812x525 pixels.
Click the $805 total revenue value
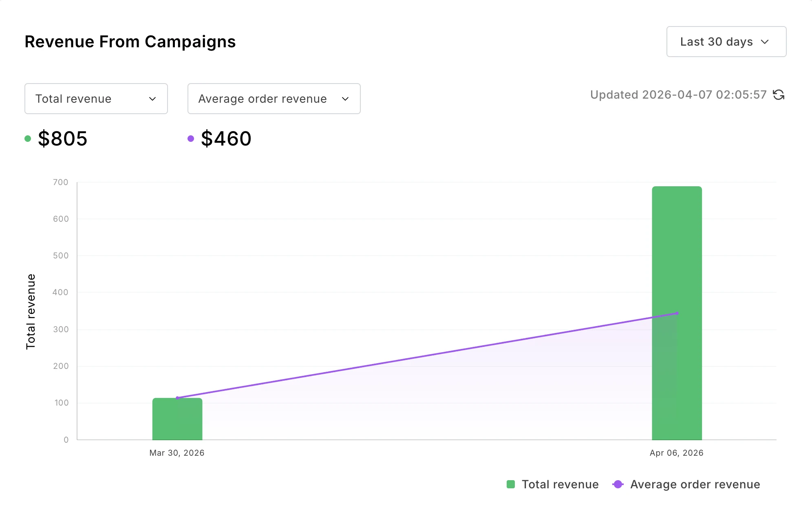click(62, 139)
